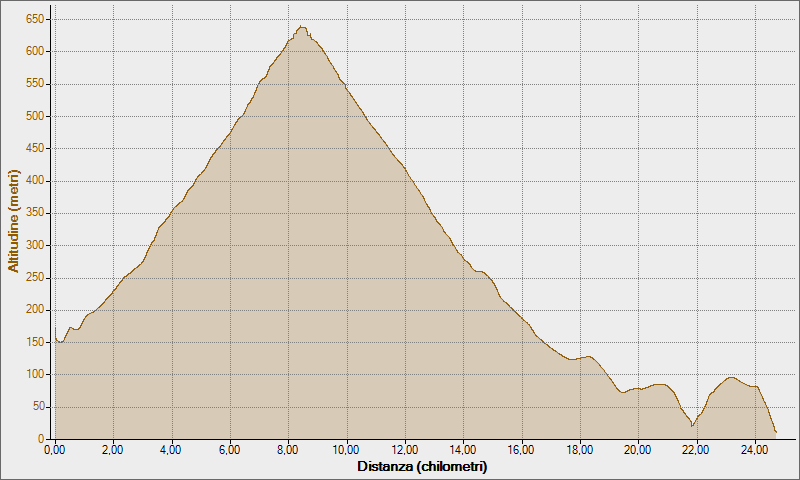Image resolution: width=800 pixels, height=480 pixels.
Task: Click the 20,00 distance axis label
Action: tap(638, 450)
